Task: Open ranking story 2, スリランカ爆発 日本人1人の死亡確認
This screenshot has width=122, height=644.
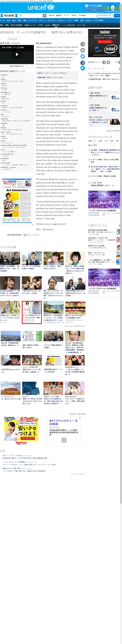Action: pyautogui.click(x=104, y=161)
